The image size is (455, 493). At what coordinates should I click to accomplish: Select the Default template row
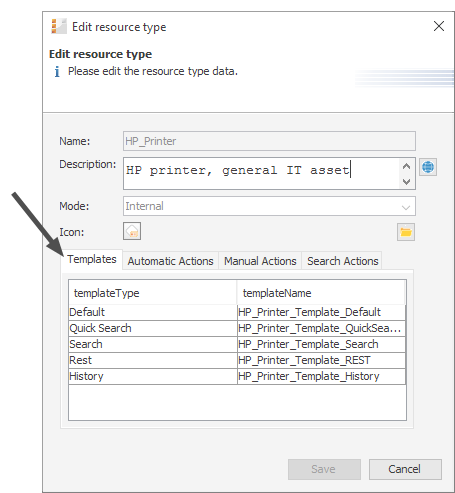237,312
